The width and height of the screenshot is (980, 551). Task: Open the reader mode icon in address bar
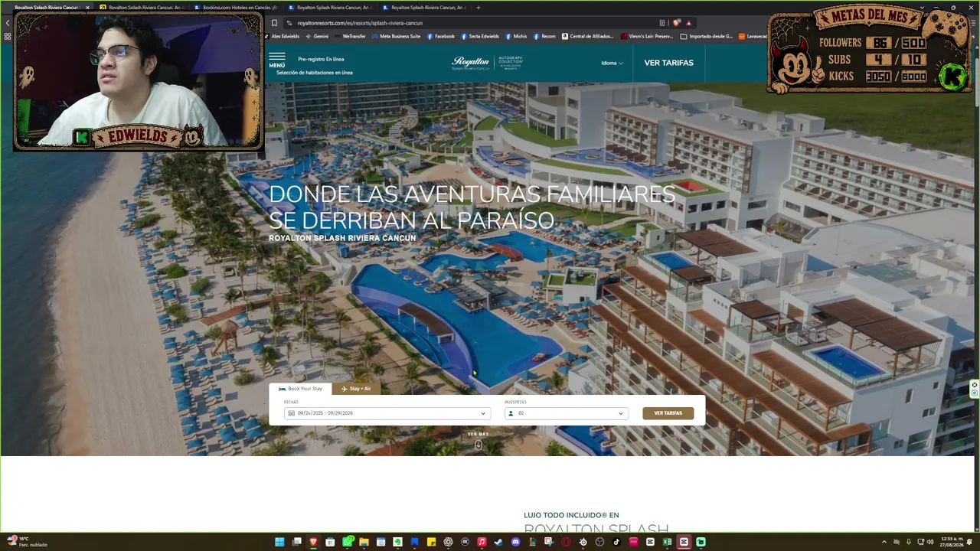(662, 23)
